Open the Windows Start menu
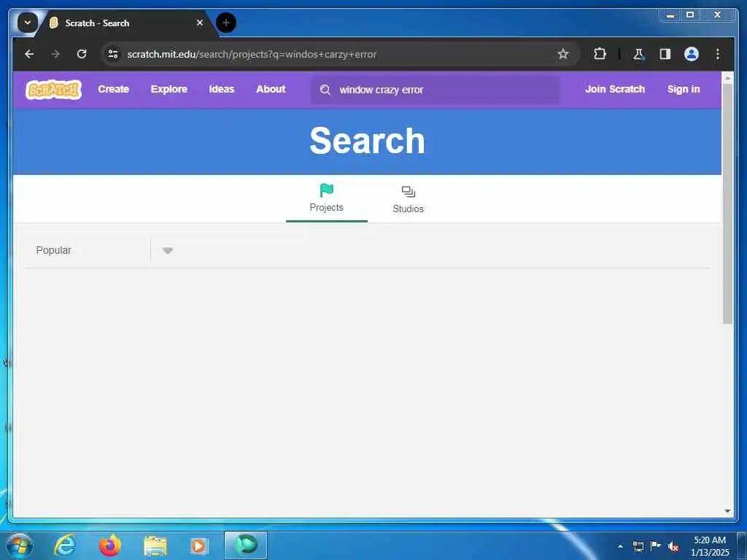 [x=20, y=545]
